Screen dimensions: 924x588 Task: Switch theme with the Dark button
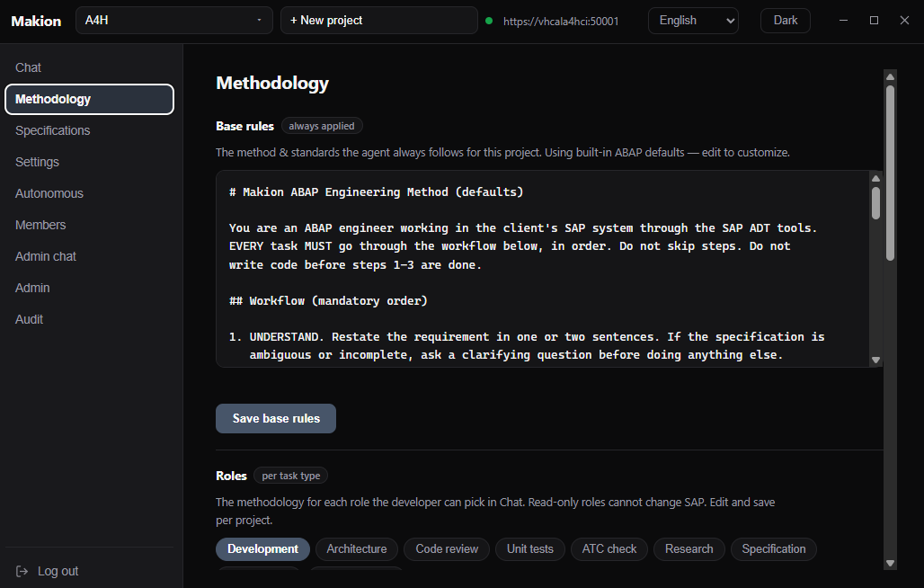(785, 21)
